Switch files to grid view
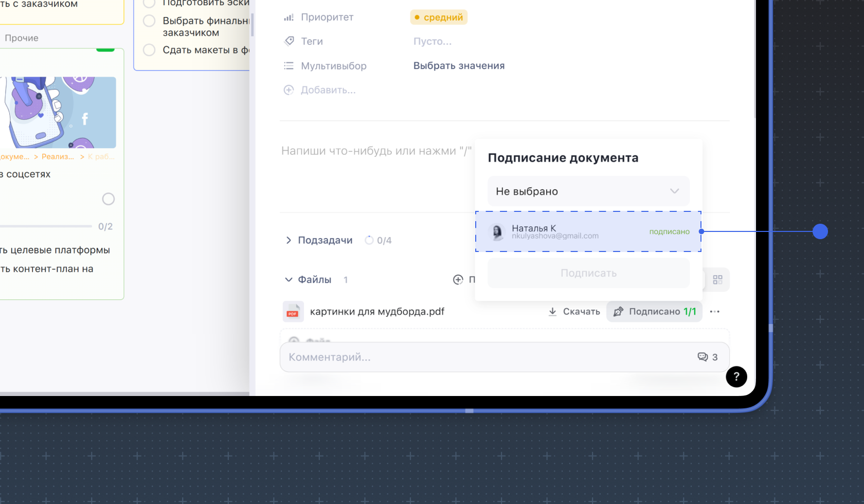Image resolution: width=864 pixels, height=504 pixels. pos(717,280)
